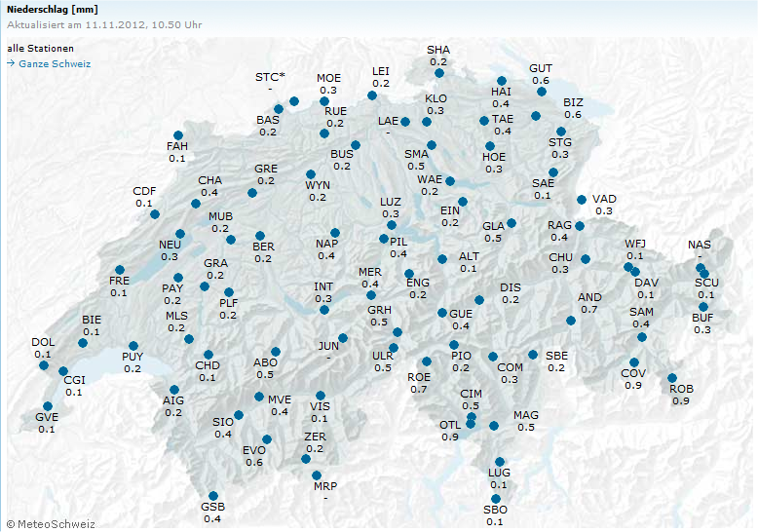This screenshot has height=532, width=758.
Task: Select the GRE station marker
Action: tap(252, 193)
